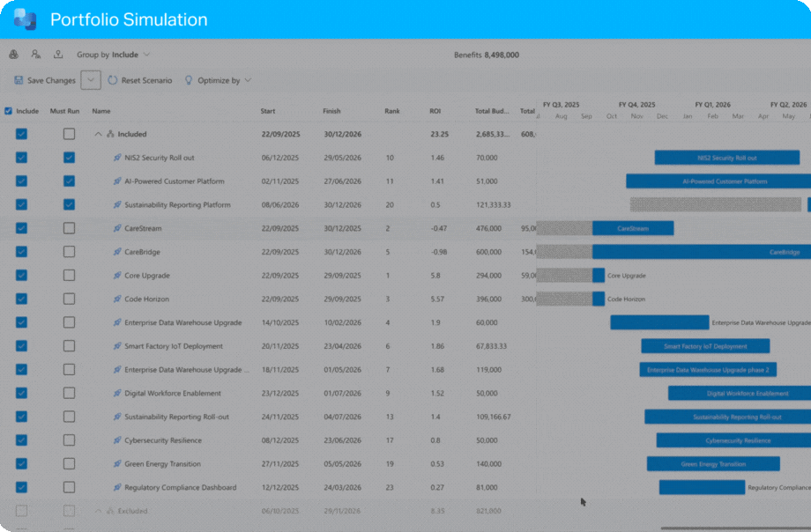Image resolution: width=811 pixels, height=532 pixels.
Task: Collapse the Included group row
Action: coord(98,135)
